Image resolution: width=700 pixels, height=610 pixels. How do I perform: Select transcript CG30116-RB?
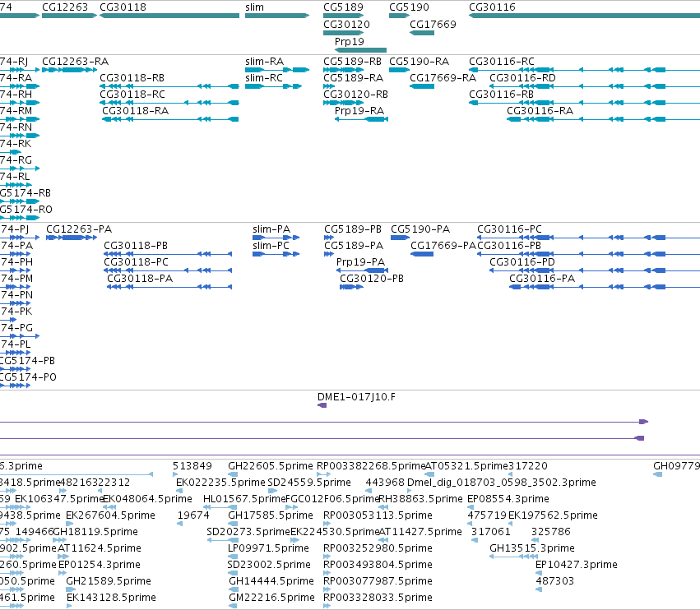(x=501, y=95)
